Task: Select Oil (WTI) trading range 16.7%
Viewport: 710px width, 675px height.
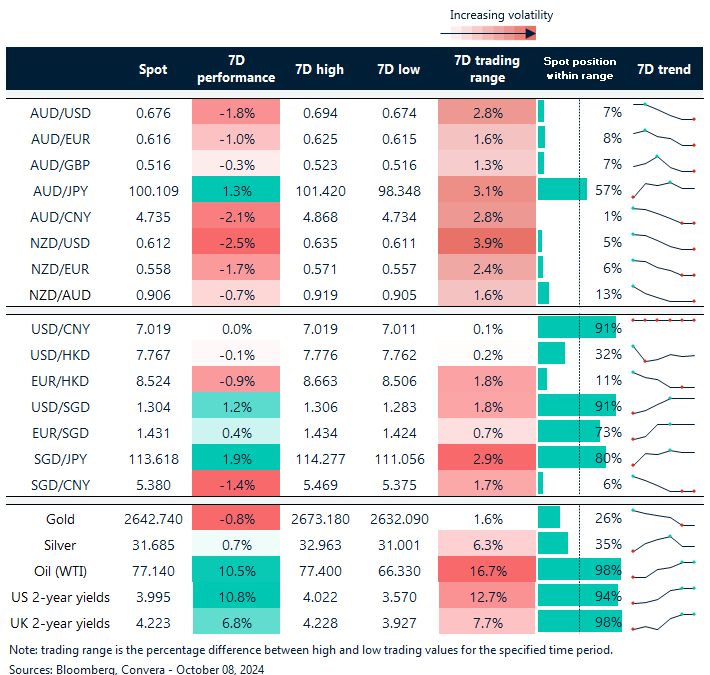Action: [x=487, y=571]
